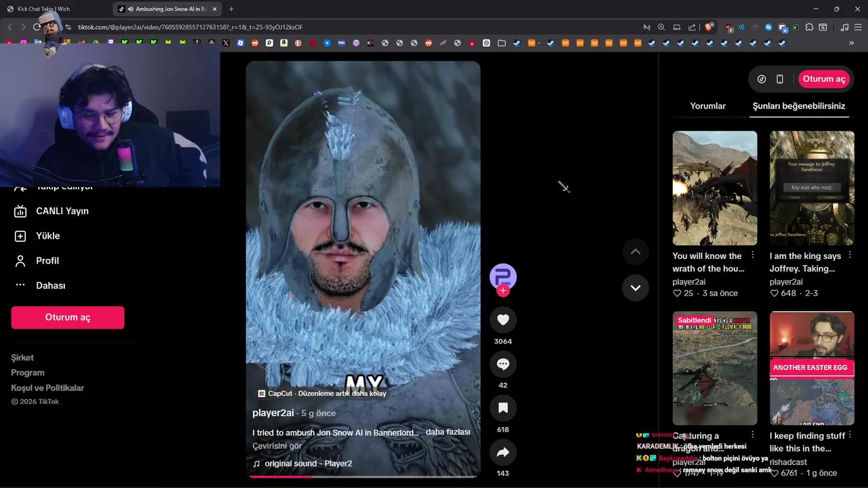This screenshot has width=868, height=488.
Task: Go to previous video with up arrow
Action: click(635, 251)
